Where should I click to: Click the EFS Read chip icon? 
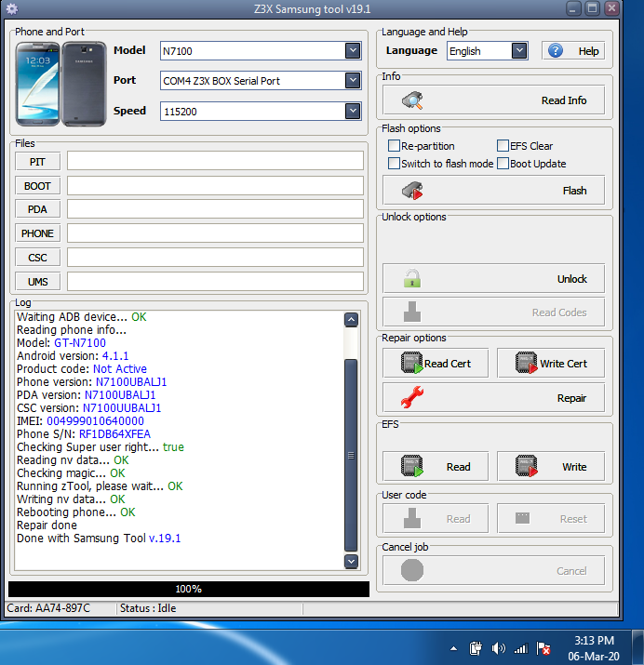coord(412,466)
